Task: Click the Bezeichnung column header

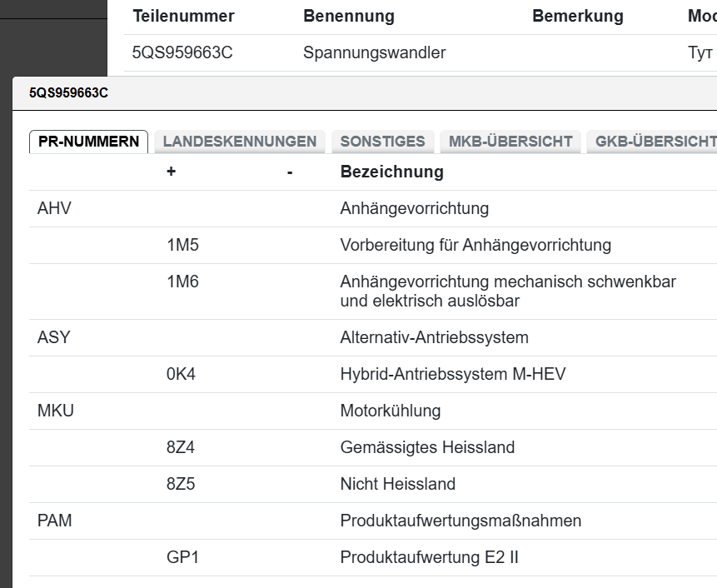Action: [392, 172]
